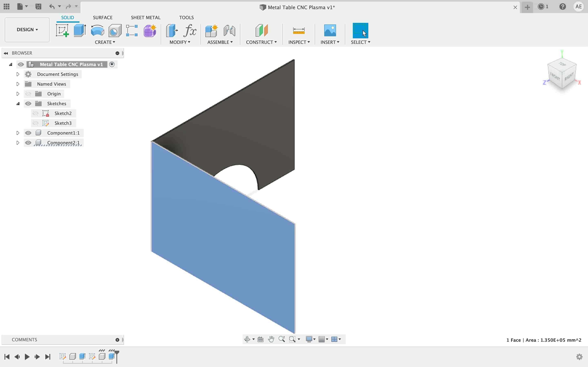Viewport: 588px width, 367px height.
Task: Open TOOLS menu tab
Action: point(186,17)
